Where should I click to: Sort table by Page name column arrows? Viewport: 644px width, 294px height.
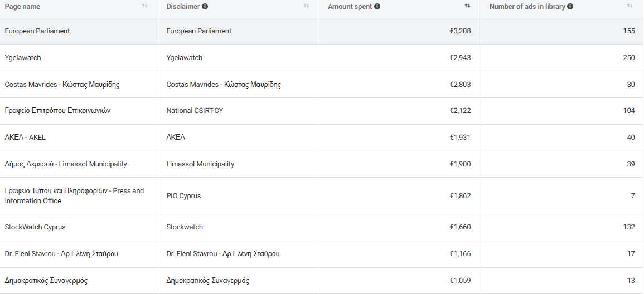(144, 6)
